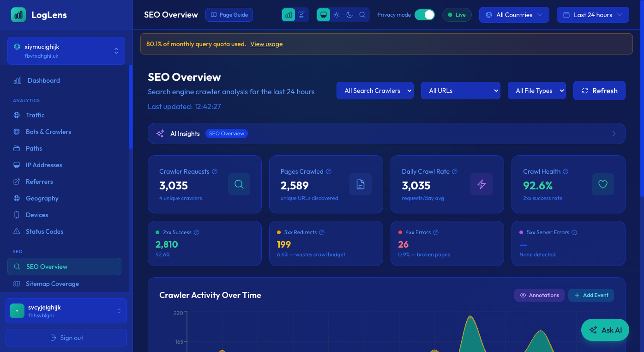Click the 4xx Errors help icon

click(x=436, y=232)
